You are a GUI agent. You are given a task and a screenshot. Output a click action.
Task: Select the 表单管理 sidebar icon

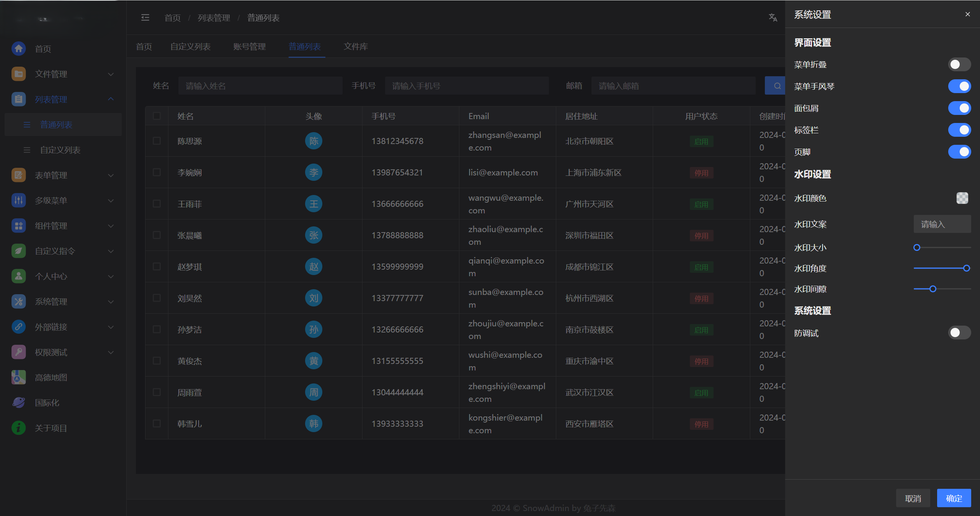tap(18, 175)
